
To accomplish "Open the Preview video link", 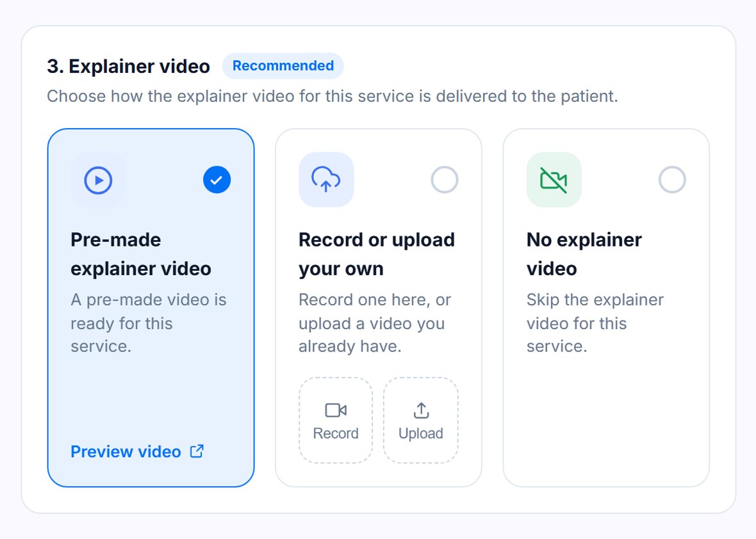I will [x=137, y=451].
